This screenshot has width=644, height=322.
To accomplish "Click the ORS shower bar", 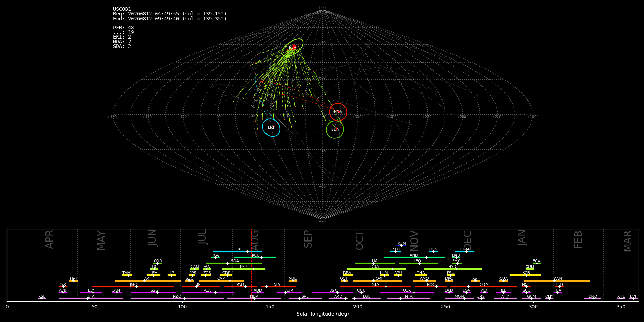I will (433, 252).
